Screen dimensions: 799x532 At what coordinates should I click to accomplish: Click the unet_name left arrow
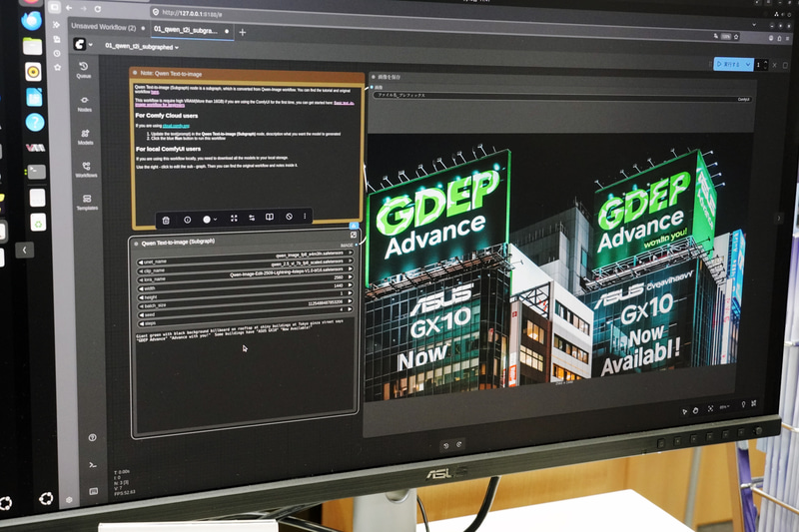click(140, 263)
